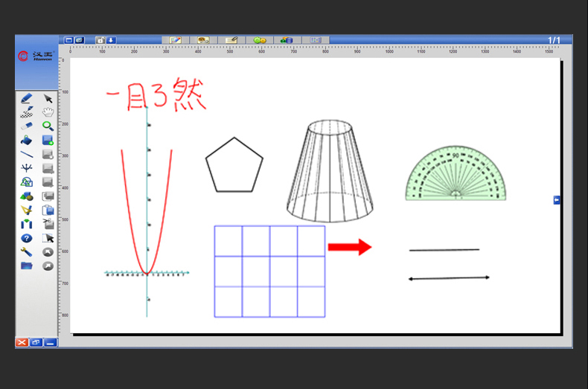Viewport: 588px width, 389px height.
Task: Toggle the padlock lock button in top bar
Action: pyautogui.click(x=100, y=40)
